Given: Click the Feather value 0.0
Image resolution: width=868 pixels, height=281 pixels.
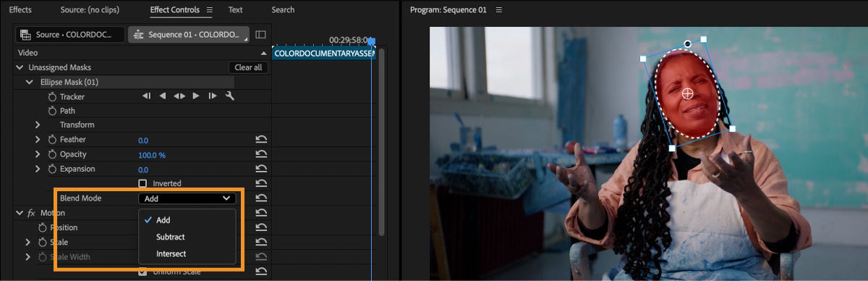Looking at the screenshot, I should click(x=143, y=140).
